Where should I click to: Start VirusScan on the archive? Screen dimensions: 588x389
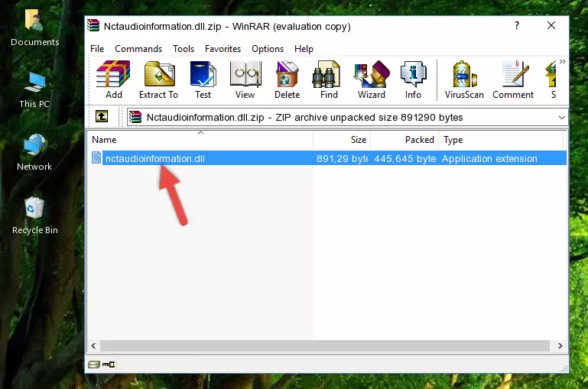click(464, 79)
